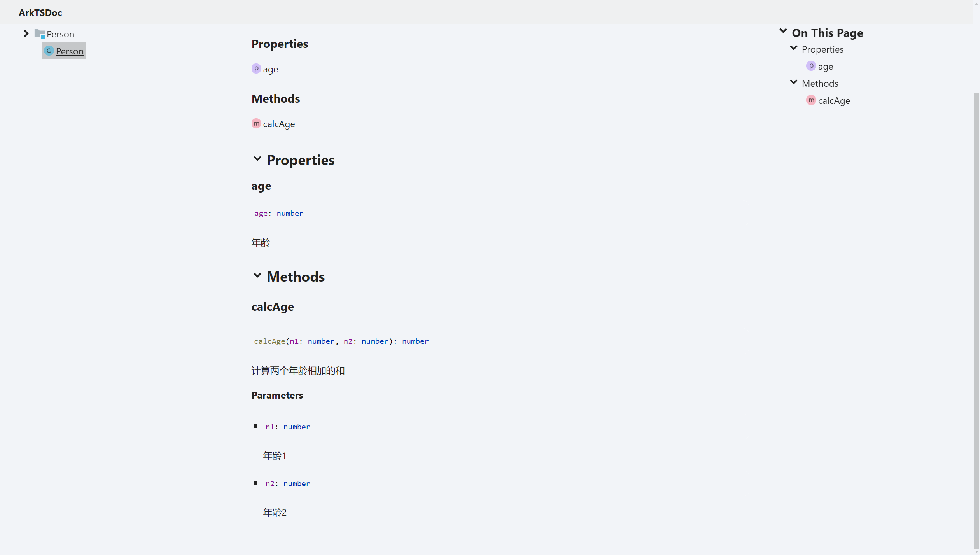Click the pink method icon beside calcAge in summary
The width and height of the screenshot is (980, 555).
(256, 124)
